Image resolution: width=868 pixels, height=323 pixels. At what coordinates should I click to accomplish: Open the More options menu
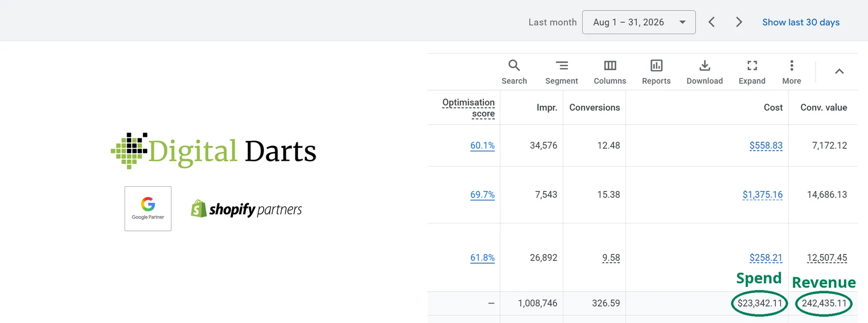pos(791,72)
